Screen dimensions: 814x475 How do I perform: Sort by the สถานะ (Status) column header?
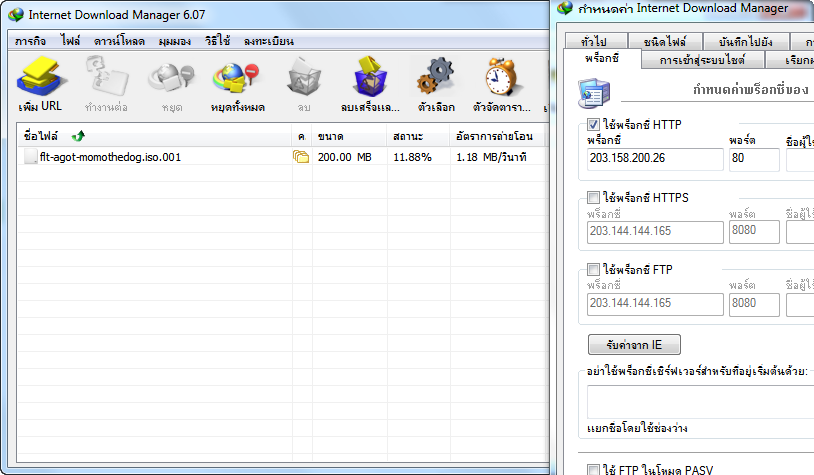point(418,136)
